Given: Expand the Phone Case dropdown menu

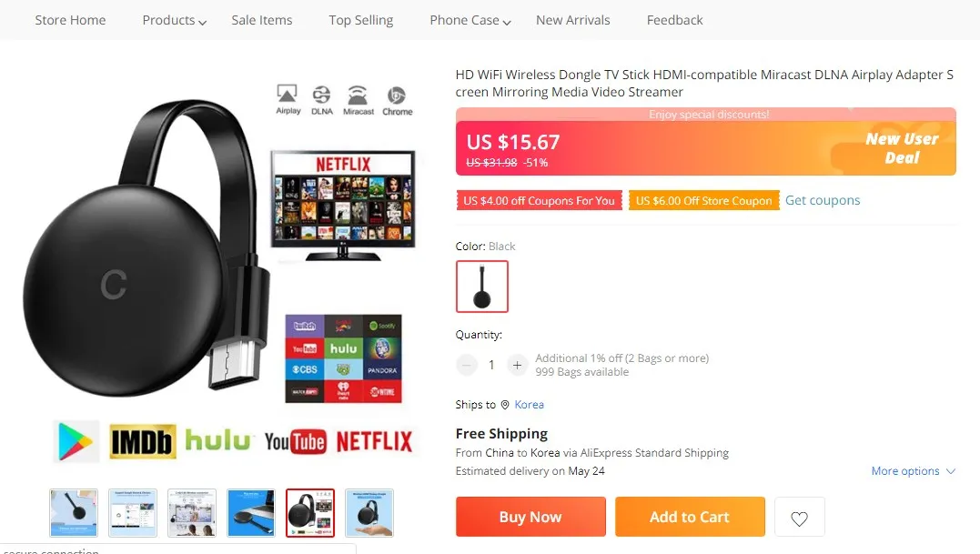Looking at the screenshot, I should point(470,20).
